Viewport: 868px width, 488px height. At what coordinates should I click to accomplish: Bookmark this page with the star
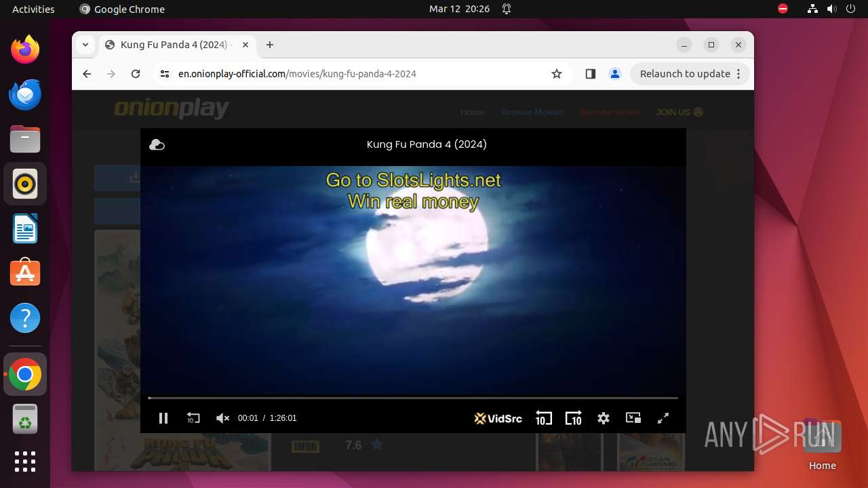(557, 74)
